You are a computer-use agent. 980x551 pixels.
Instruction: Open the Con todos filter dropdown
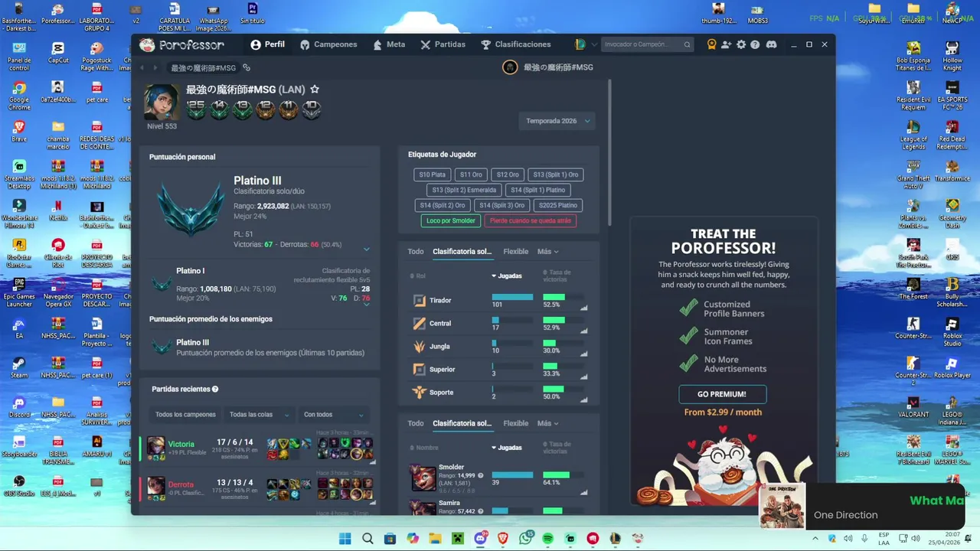(x=333, y=415)
